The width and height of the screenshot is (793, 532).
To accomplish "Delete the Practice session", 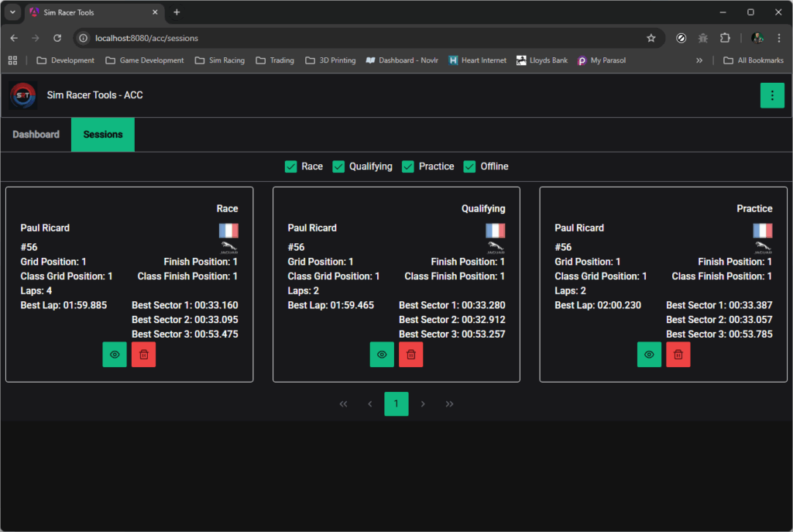I will 678,355.
